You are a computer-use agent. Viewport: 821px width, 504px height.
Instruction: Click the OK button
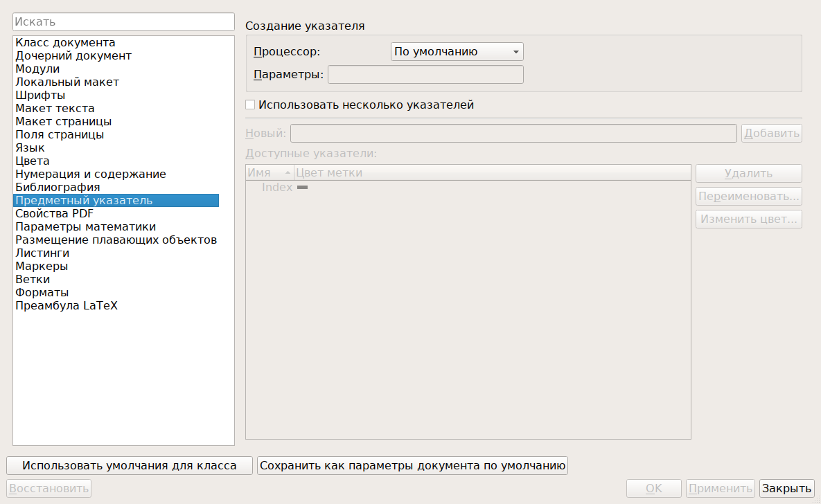tap(653, 488)
